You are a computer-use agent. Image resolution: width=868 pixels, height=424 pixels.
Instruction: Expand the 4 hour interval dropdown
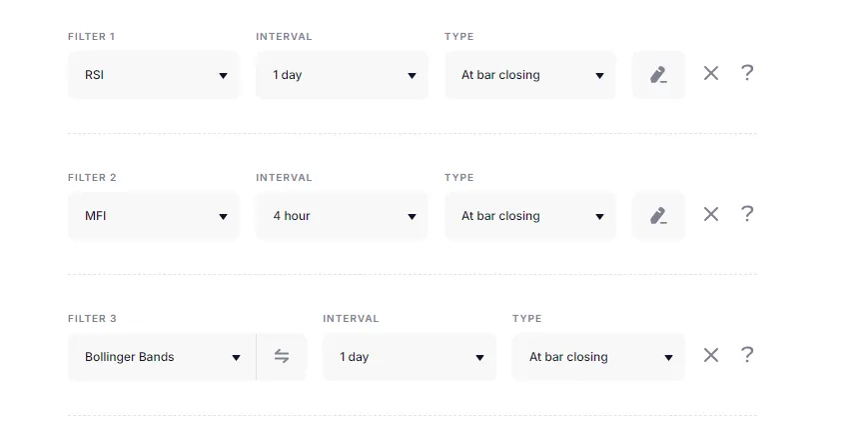click(x=342, y=216)
